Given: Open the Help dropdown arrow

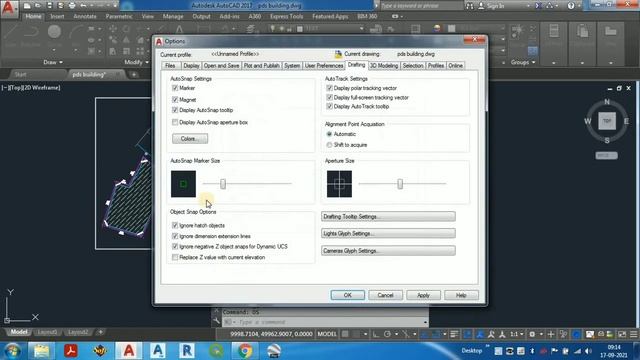Looking at the screenshot, I should pyautogui.click(x=579, y=6).
